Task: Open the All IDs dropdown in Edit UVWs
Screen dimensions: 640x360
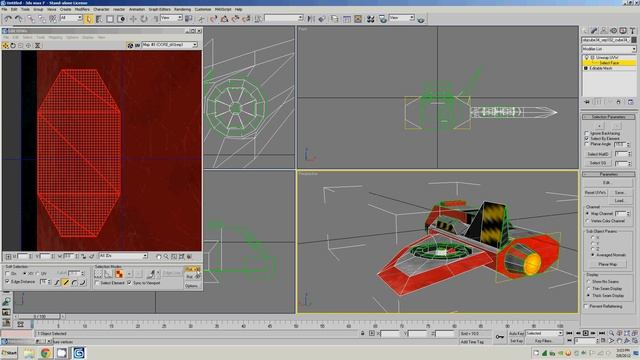Action: click(x=123, y=256)
